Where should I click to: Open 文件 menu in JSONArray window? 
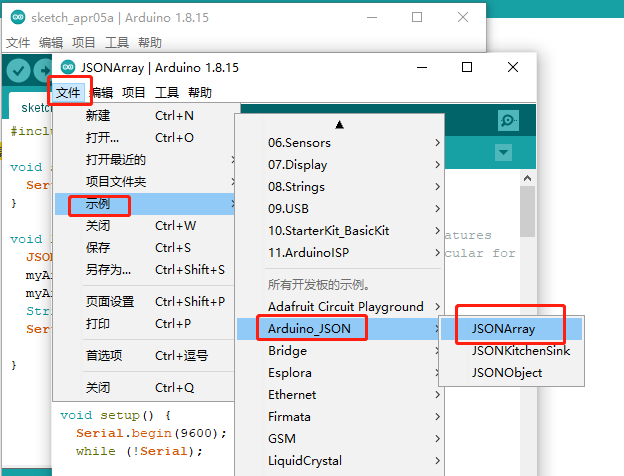coord(68,93)
